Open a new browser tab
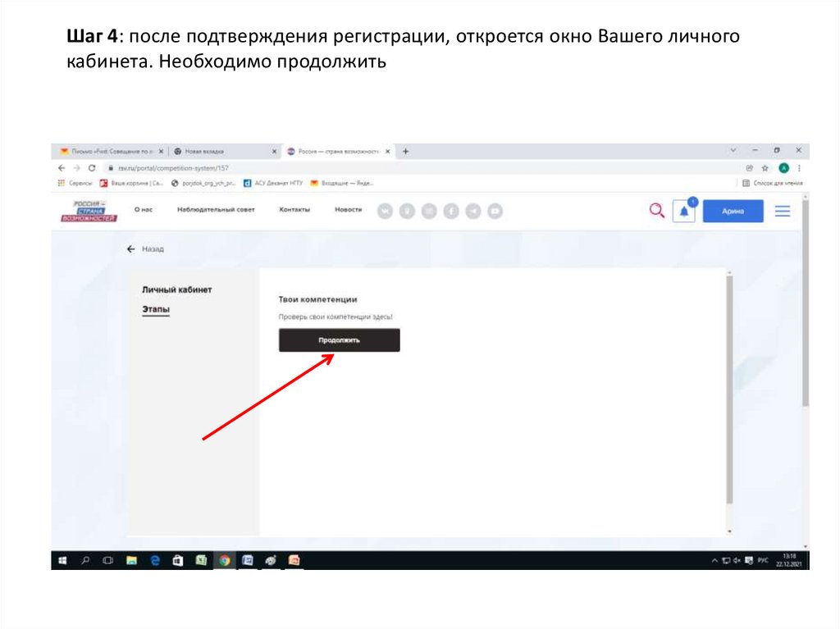The width and height of the screenshot is (840, 629). point(405,152)
